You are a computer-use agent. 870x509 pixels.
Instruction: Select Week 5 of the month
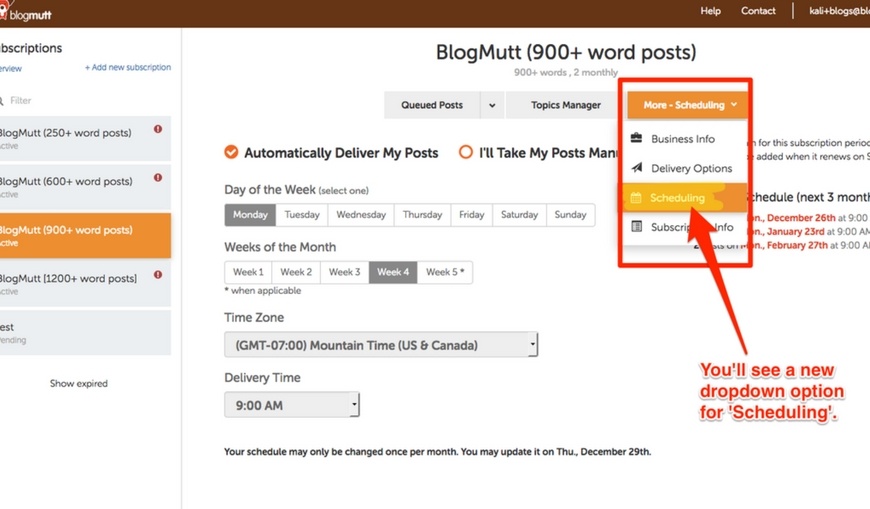tap(445, 272)
